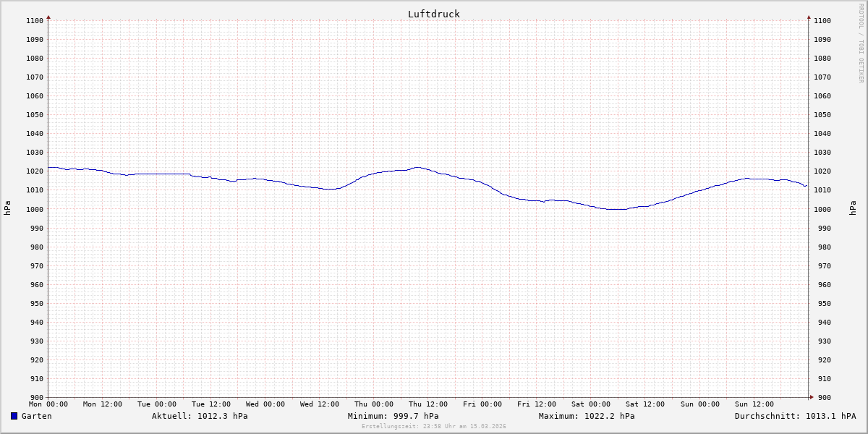Click the Aktuell 1012.3 hPa reading
The height and width of the screenshot is (434, 868).
click(x=200, y=416)
